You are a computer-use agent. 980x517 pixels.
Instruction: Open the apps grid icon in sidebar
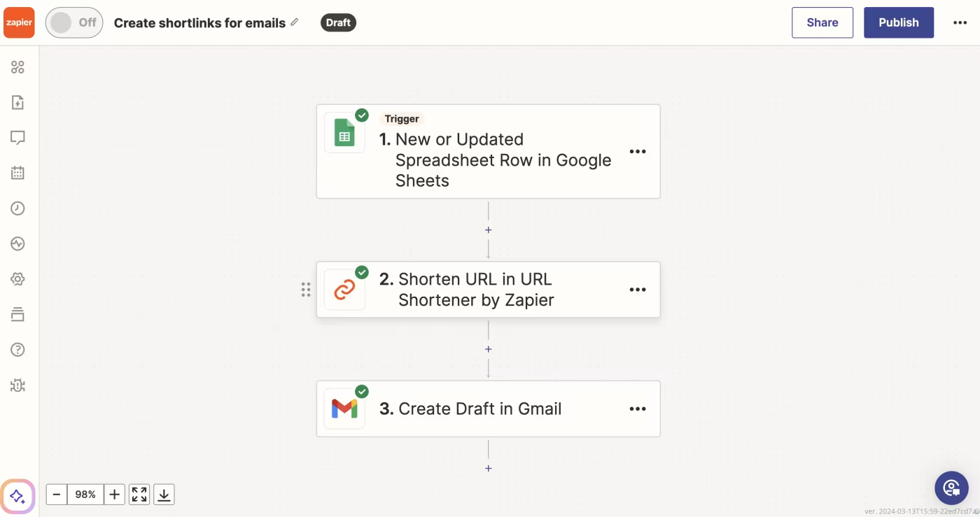(17, 67)
